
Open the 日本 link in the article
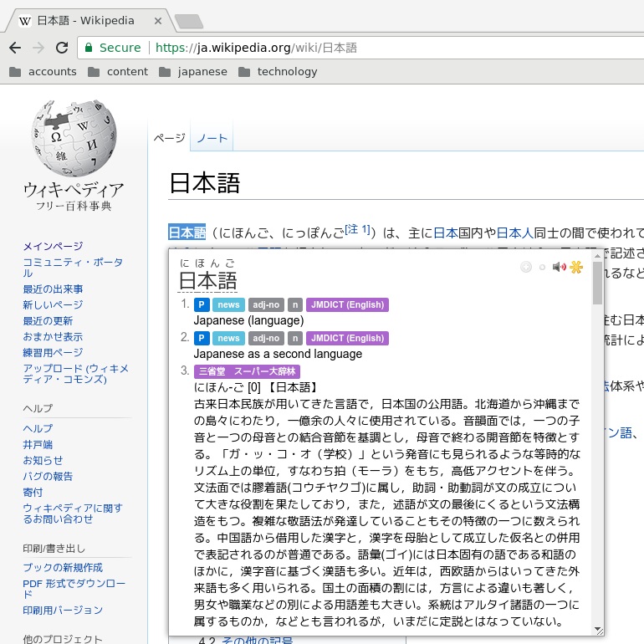tap(446, 233)
